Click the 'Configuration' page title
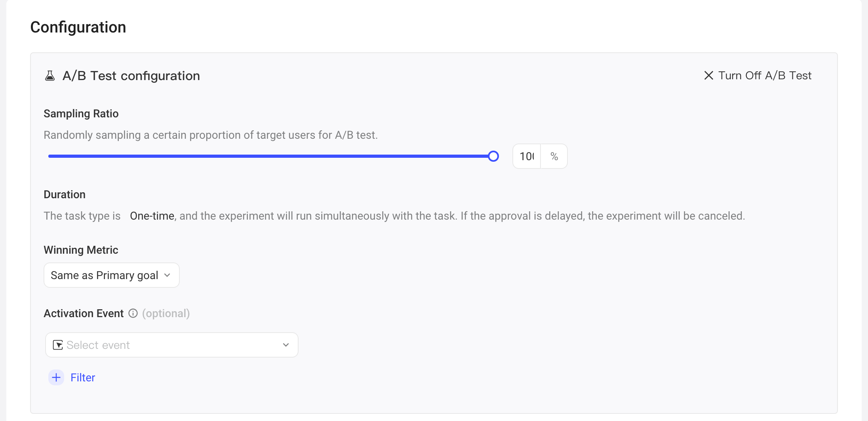Viewport: 868px width, 421px height. pos(78,27)
